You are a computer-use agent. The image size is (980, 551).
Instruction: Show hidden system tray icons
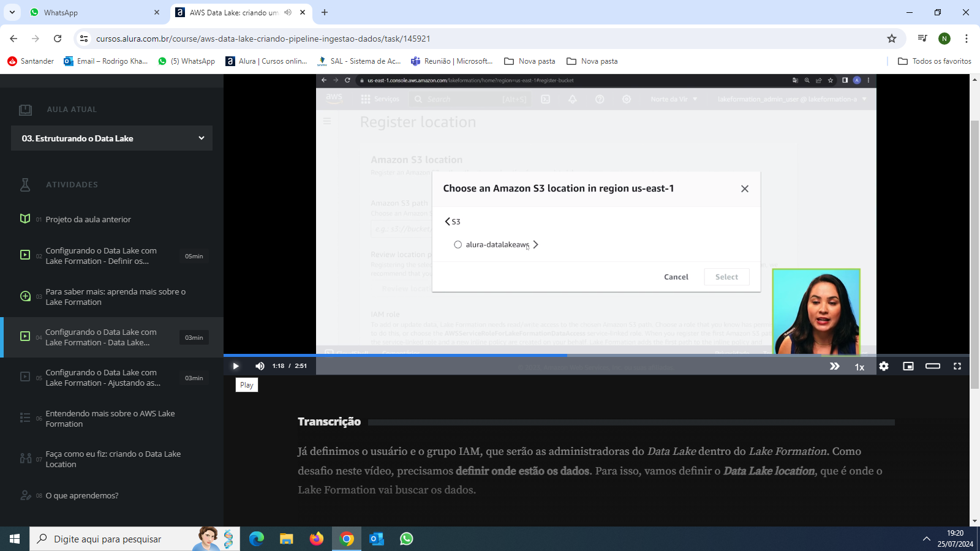[x=926, y=539]
